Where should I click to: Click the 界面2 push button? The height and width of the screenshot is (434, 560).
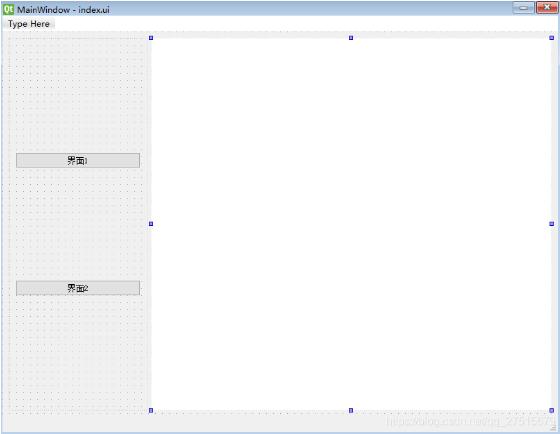pyautogui.click(x=78, y=288)
